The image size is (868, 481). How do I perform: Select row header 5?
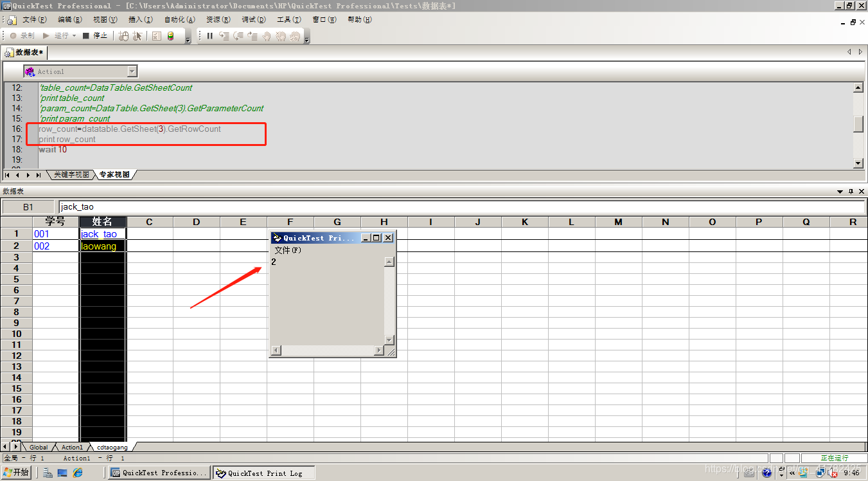click(x=17, y=279)
